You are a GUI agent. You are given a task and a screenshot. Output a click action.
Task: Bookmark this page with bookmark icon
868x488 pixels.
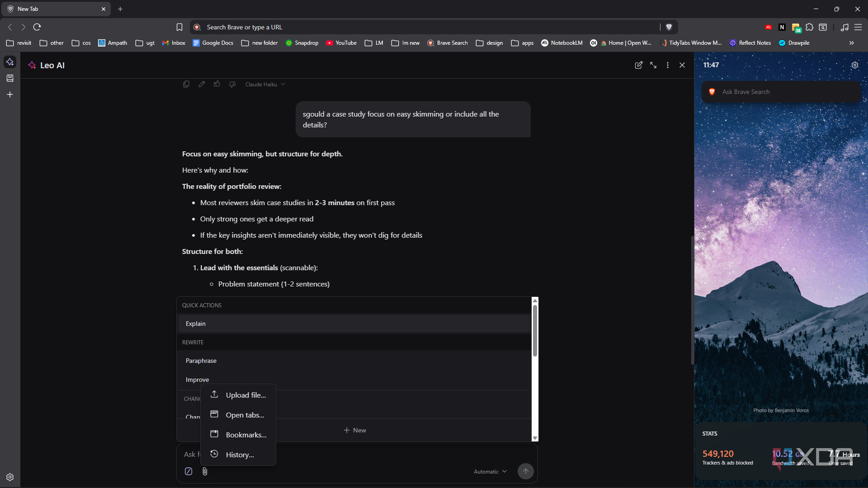[x=179, y=27]
